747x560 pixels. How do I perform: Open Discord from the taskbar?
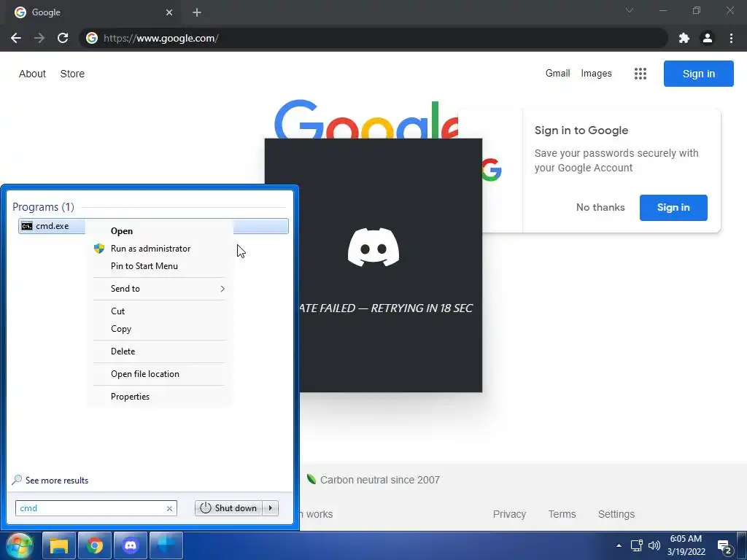tap(130, 545)
